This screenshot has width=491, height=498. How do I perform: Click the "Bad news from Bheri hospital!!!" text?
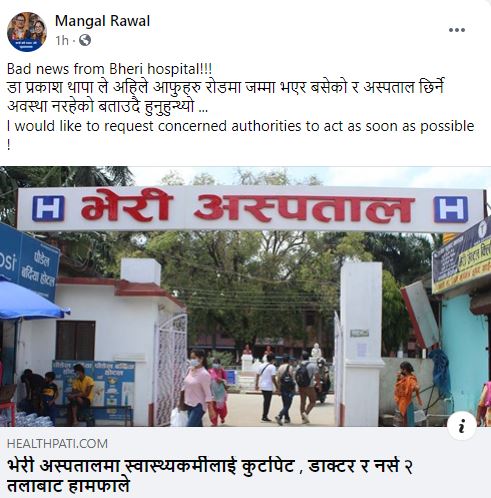coord(109,69)
